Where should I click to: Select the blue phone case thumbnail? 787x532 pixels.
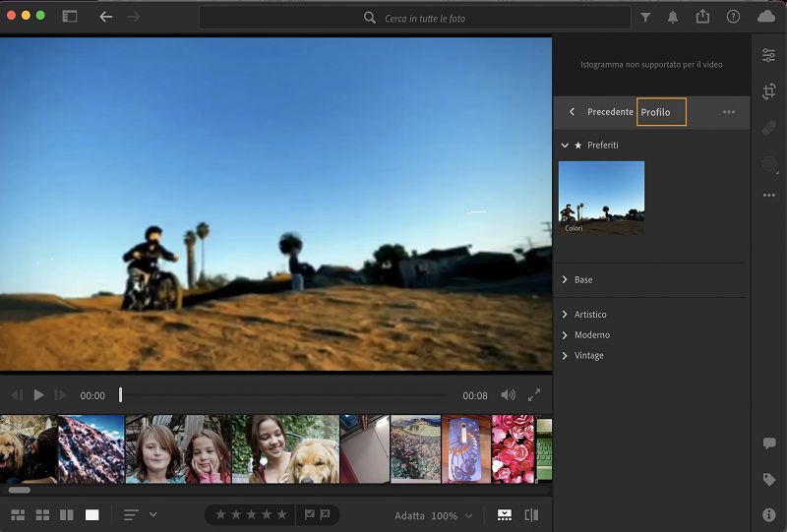click(x=466, y=449)
